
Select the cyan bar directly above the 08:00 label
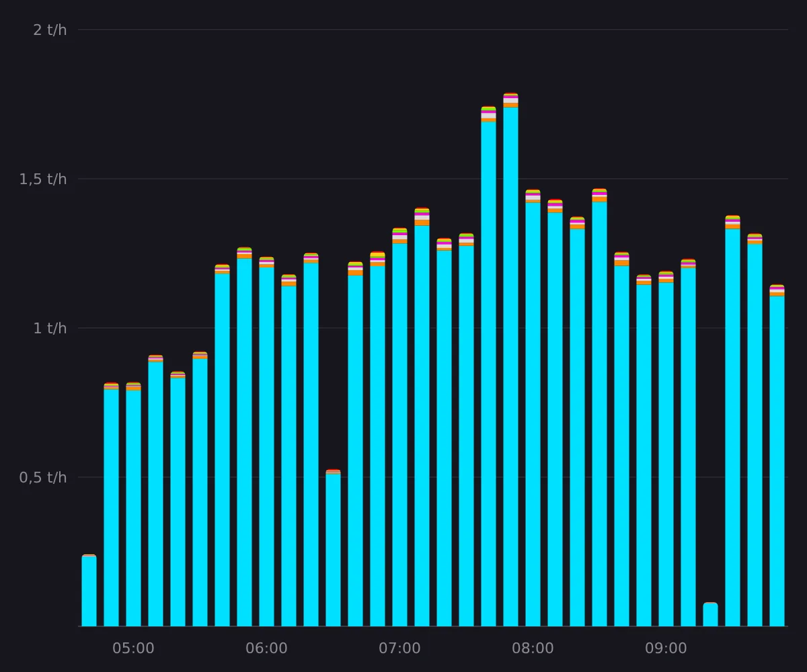pyautogui.click(x=533, y=415)
